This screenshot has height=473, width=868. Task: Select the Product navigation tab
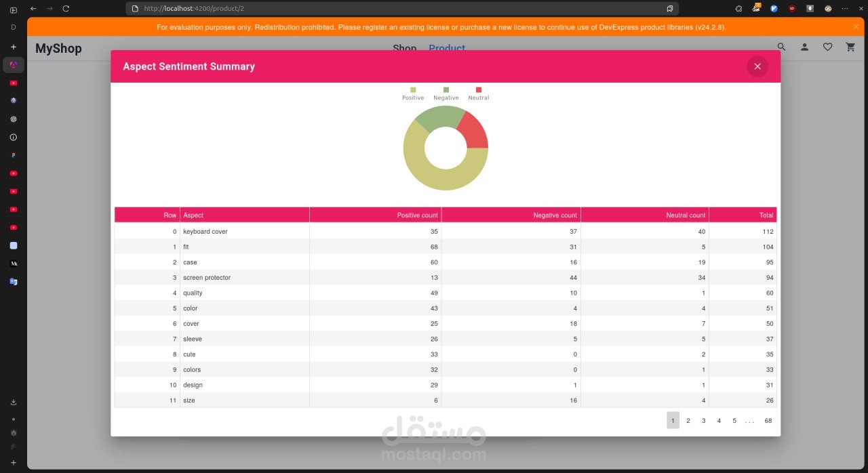tap(447, 48)
